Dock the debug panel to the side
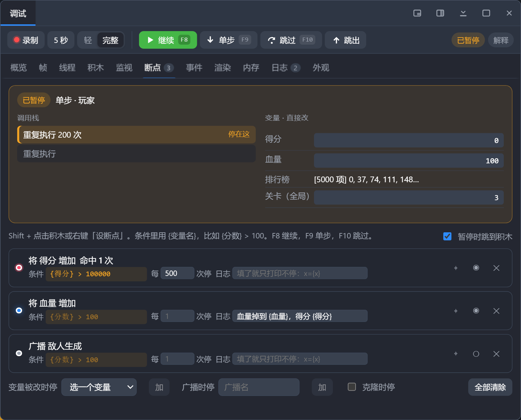This screenshot has height=420, width=521. coord(440,13)
